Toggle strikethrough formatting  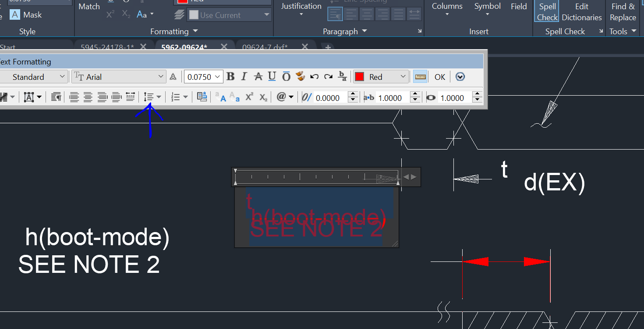point(258,76)
